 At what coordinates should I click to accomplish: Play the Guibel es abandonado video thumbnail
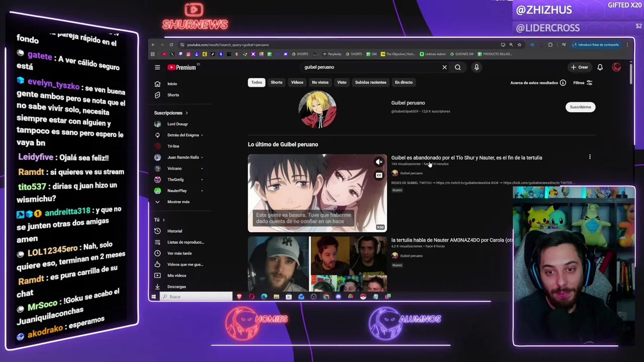tap(317, 193)
